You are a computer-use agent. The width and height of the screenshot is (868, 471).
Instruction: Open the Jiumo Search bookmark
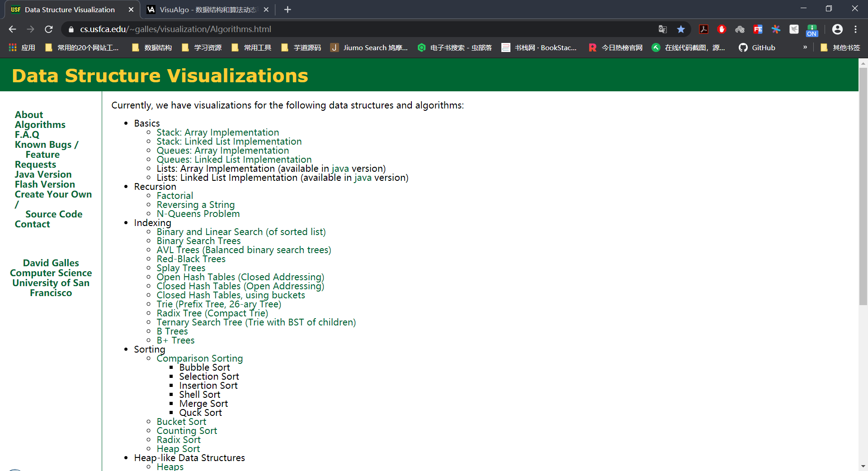click(x=369, y=47)
